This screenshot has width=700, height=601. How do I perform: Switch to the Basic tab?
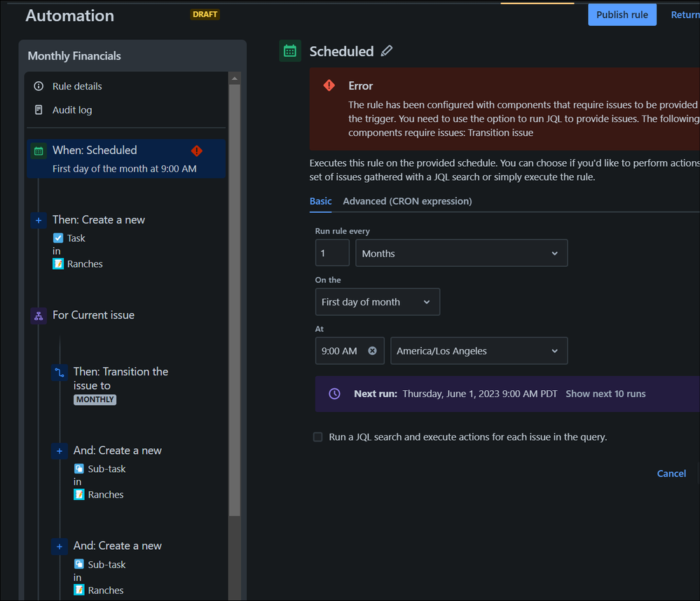pos(320,201)
